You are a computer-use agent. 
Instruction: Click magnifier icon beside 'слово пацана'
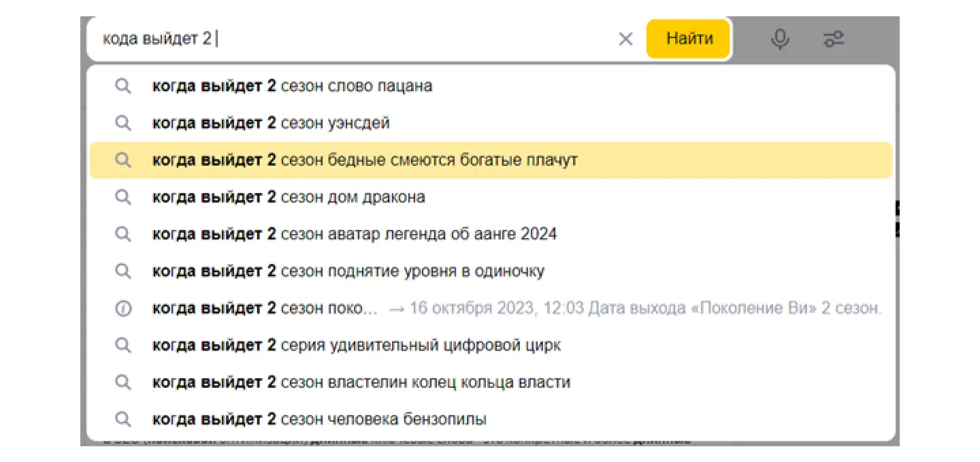[123, 86]
